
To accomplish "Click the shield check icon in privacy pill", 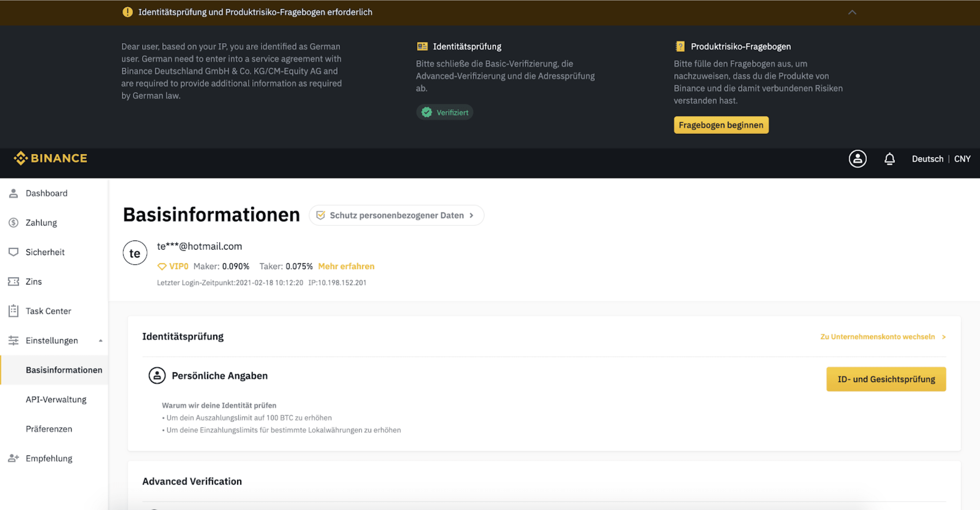I will pos(321,215).
